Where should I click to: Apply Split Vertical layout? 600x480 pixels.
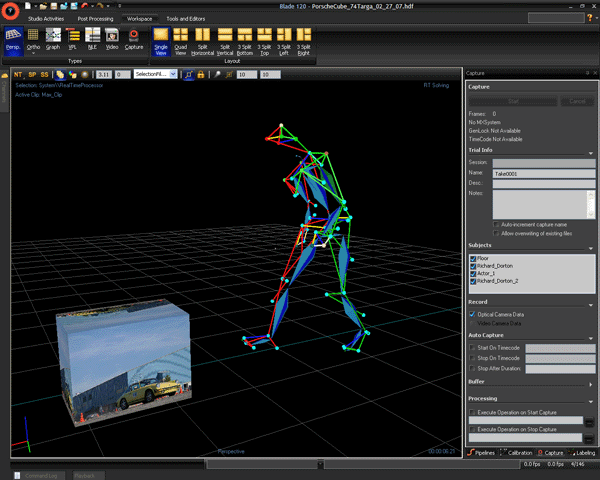tap(225, 41)
